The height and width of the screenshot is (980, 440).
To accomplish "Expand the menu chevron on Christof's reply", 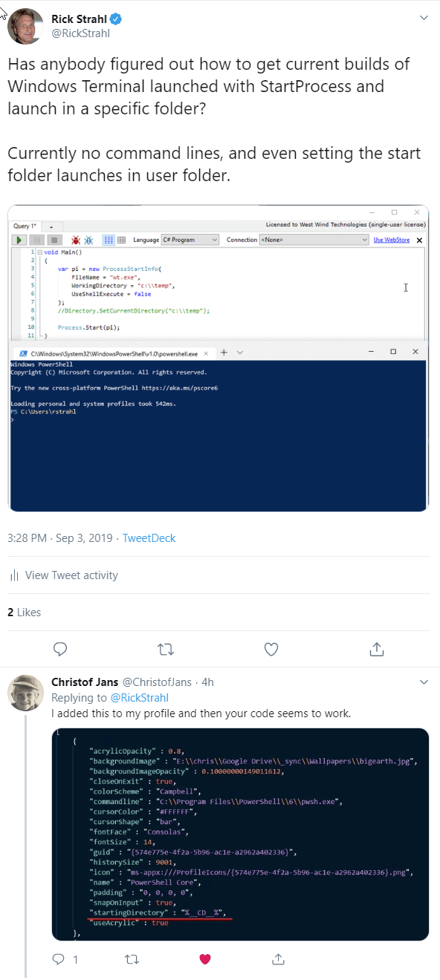I will click(x=424, y=682).
